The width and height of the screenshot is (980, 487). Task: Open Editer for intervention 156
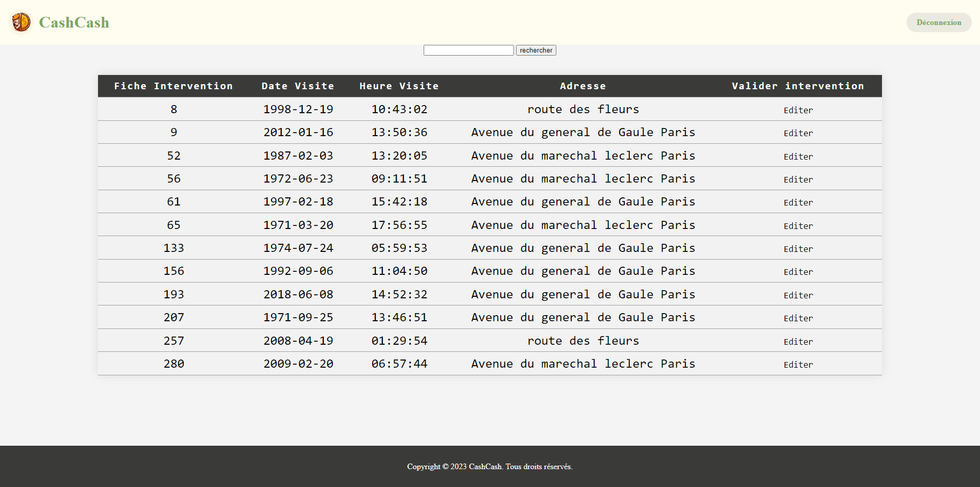click(x=798, y=272)
